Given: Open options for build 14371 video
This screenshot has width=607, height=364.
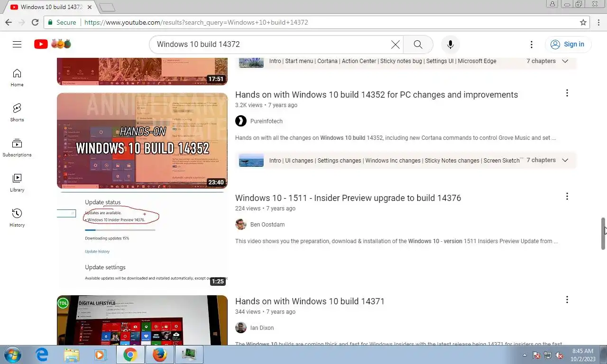Looking at the screenshot, I should [567, 300].
